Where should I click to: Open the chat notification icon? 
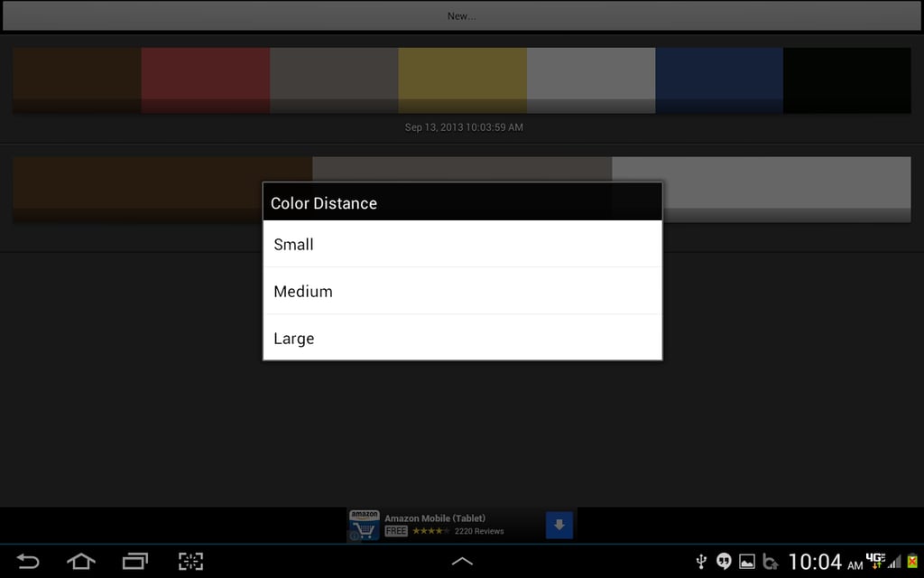[x=724, y=561]
